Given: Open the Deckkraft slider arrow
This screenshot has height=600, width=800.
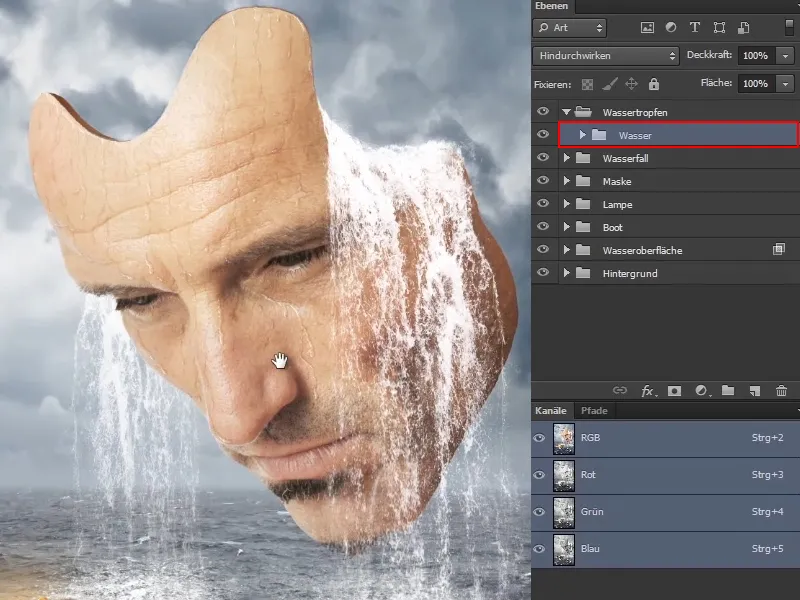Looking at the screenshot, I should (x=785, y=56).
